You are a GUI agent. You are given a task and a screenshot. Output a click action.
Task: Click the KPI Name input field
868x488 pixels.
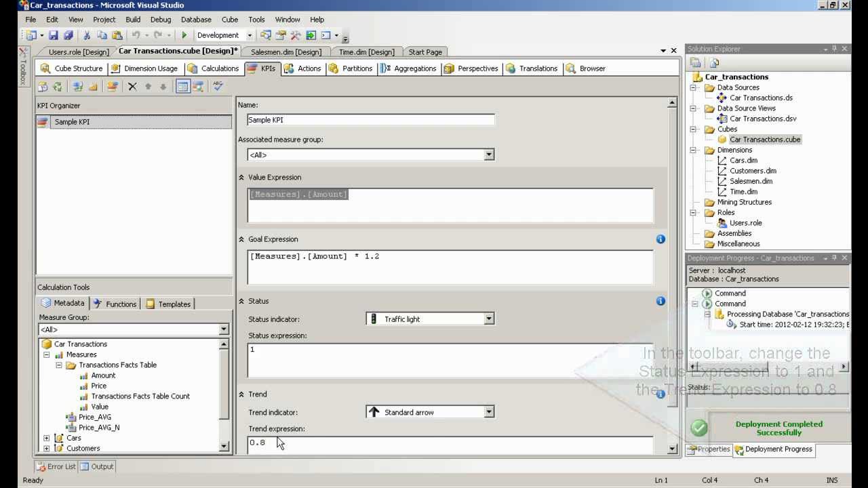(x=371, y=120)
